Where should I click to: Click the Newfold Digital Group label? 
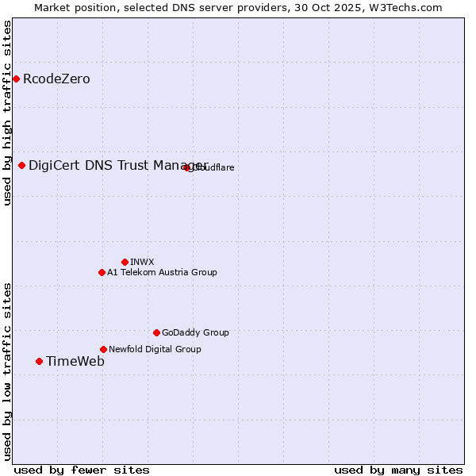pos(155,349)
